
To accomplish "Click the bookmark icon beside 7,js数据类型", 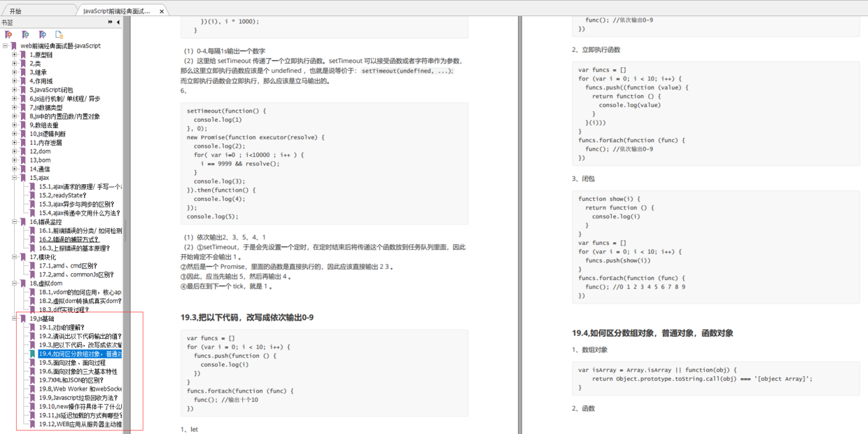I will 23,108.
